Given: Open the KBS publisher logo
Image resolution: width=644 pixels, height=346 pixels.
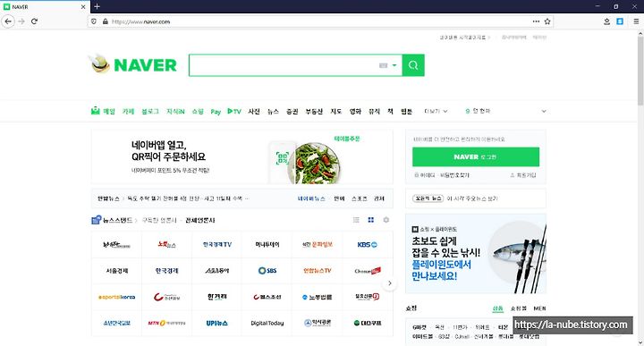Looking at the screenshot, I should (x=368, y=245).
